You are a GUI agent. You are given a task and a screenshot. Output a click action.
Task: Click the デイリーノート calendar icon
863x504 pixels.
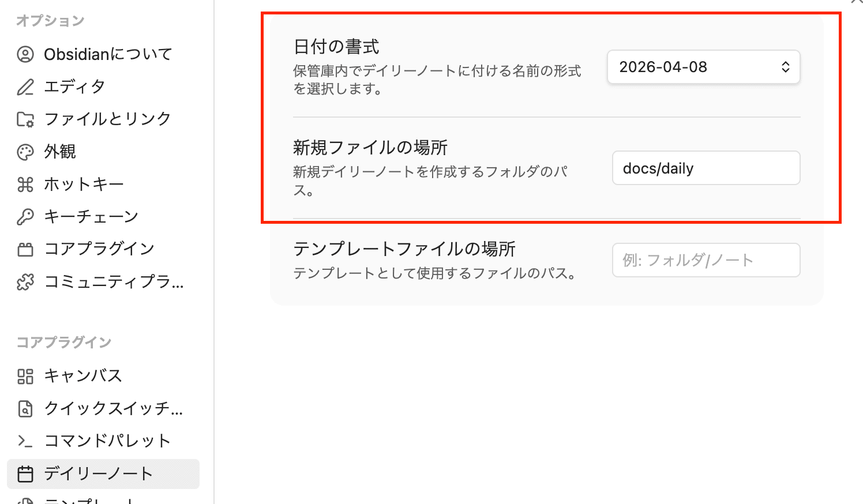coord(25,472)
